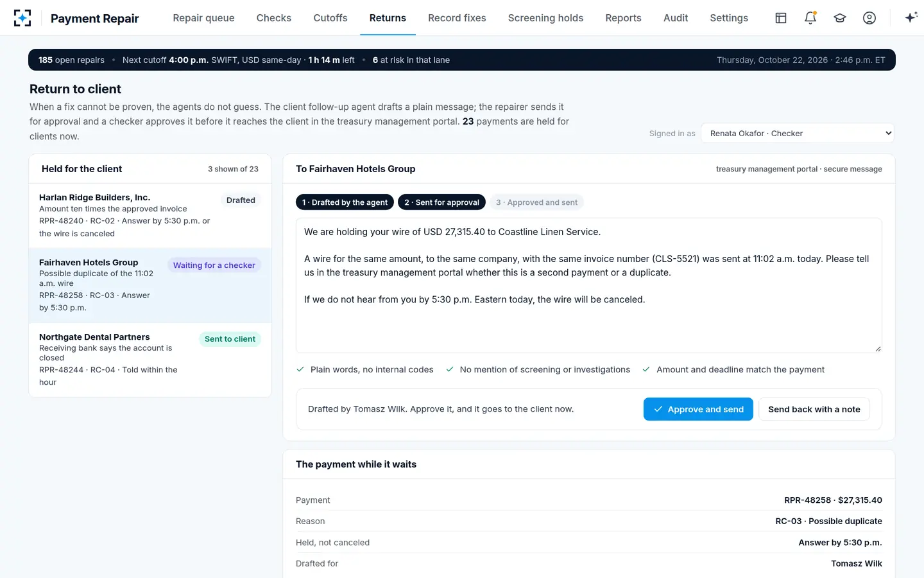Click step 2 Sent for approval
The width and height of the screenshot is (924, 578).
tap(441, 202)
